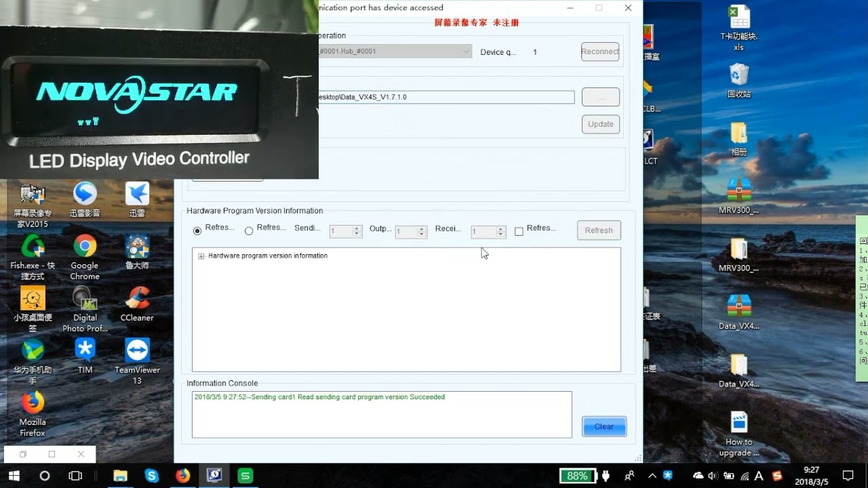The width and height of the screenshot is (868, 488).
Task: Open Fish.exe shortcut desktop icon
Action: click(x=32, y=257)
